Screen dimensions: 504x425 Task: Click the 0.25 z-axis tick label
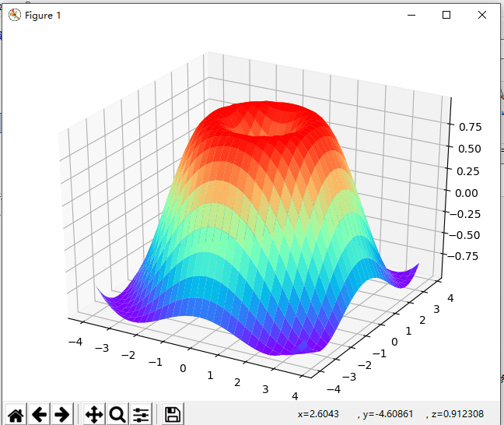tap(468, 171)
